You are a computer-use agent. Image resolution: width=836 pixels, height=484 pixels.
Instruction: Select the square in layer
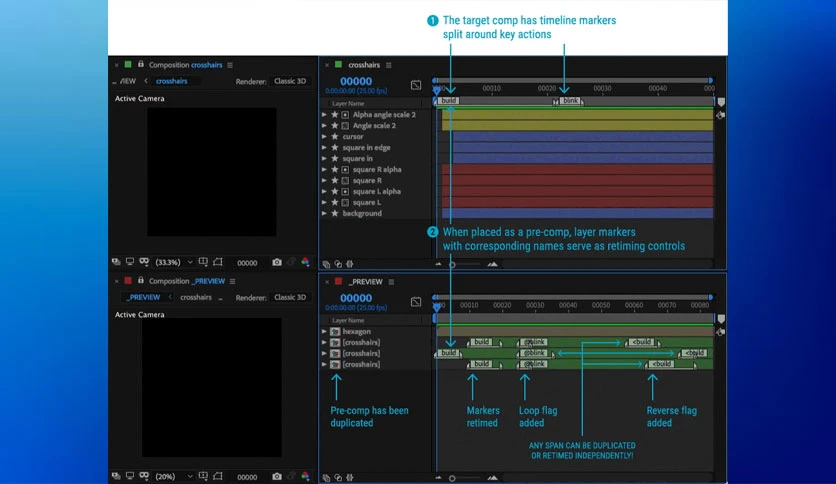click(x=357, y=158)
